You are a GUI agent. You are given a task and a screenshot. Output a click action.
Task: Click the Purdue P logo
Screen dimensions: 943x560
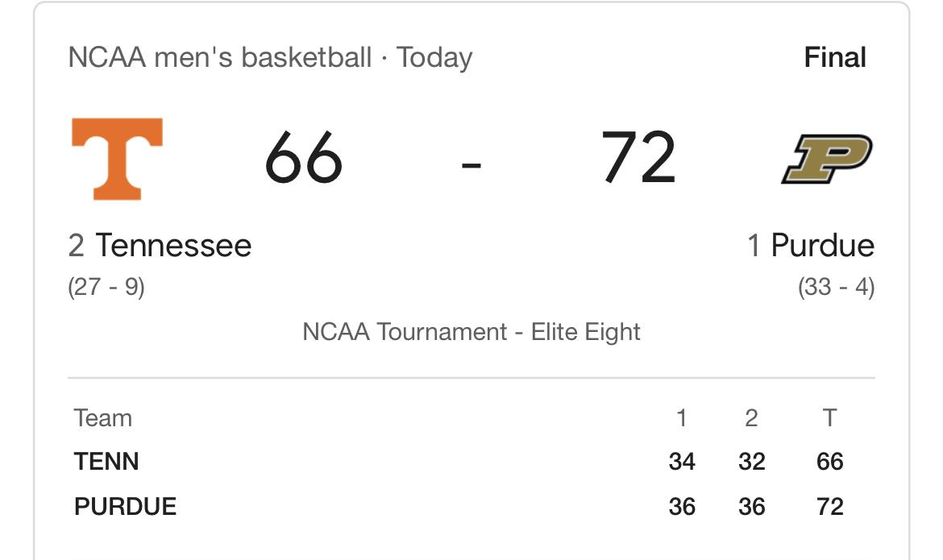[828, 159]
